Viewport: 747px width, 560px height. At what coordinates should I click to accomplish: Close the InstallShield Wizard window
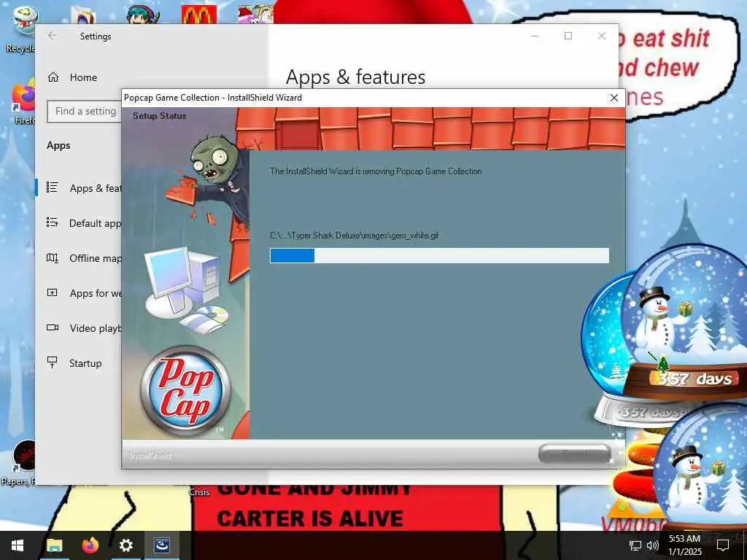[614, 98]
